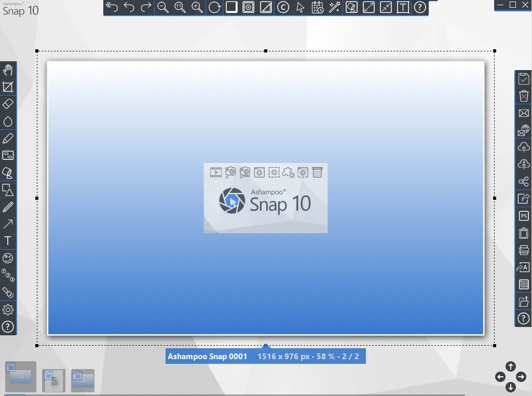The image size is (532, 396).
Task: Click the spotlight effect icon in top toolbar
Action: (x=352, y=7)
